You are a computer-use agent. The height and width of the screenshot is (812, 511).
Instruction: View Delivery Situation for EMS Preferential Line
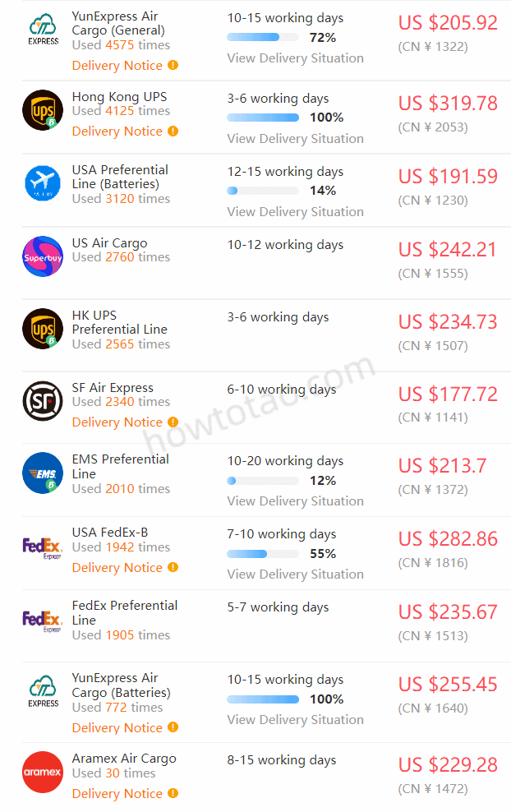pos(295,501)
